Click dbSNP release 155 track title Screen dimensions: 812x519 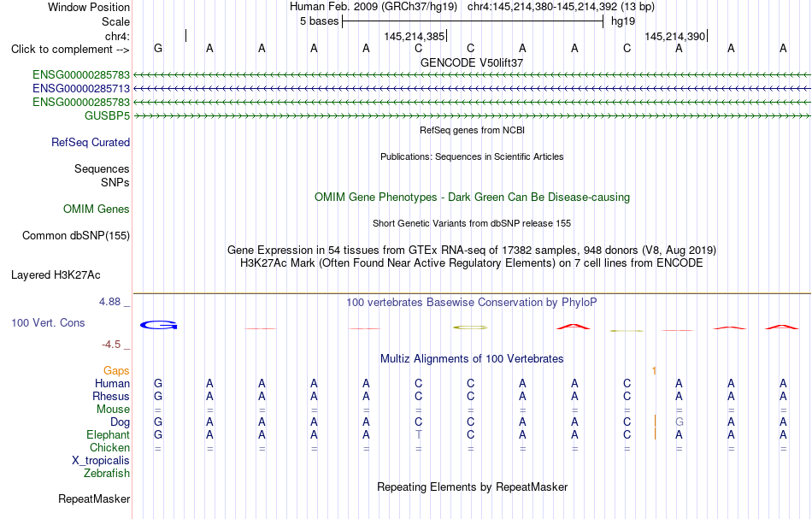coord(472,223)
